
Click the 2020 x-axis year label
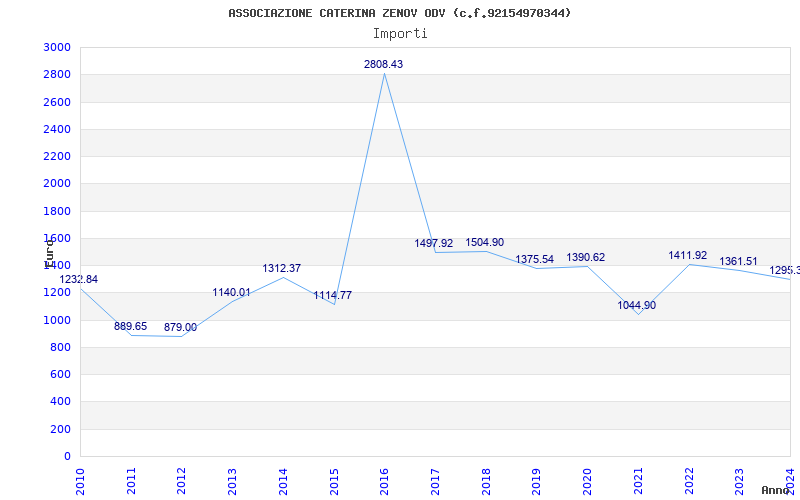(x=587, y=481)
